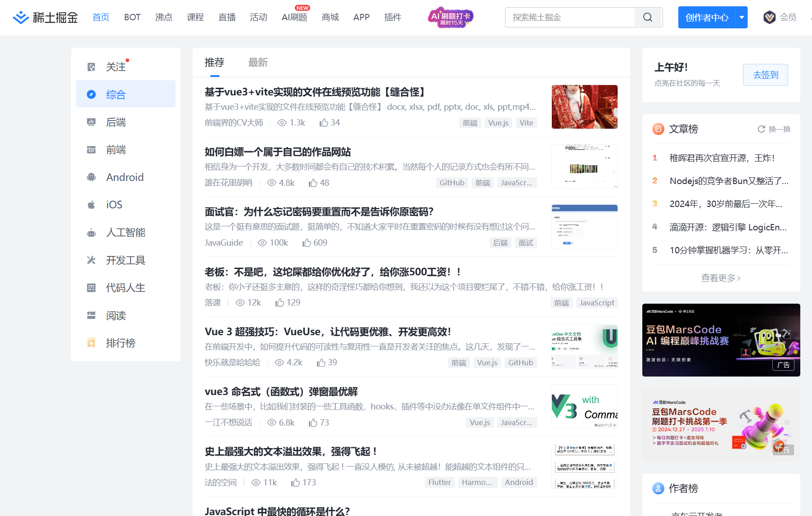Screen dimensions: 812x516
Task: Open the 豆包MarsCode AI 编程巅峰挑战赛 ad banner
Action: (721, 340)
